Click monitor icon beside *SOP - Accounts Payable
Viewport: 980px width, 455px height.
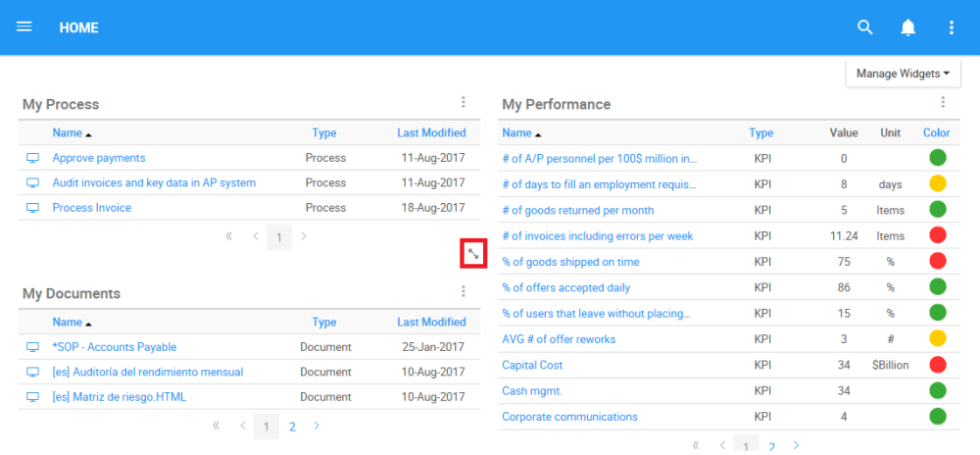[32, 347]
